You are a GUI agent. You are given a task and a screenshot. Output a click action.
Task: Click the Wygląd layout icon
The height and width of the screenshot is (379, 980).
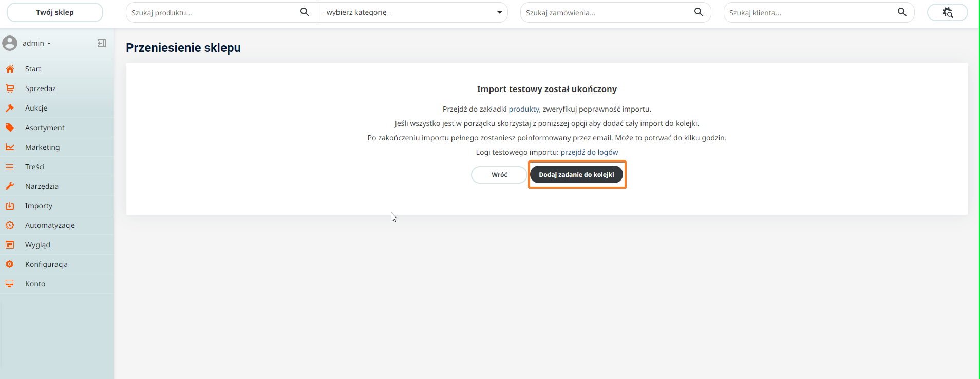(x=10, y=245)
